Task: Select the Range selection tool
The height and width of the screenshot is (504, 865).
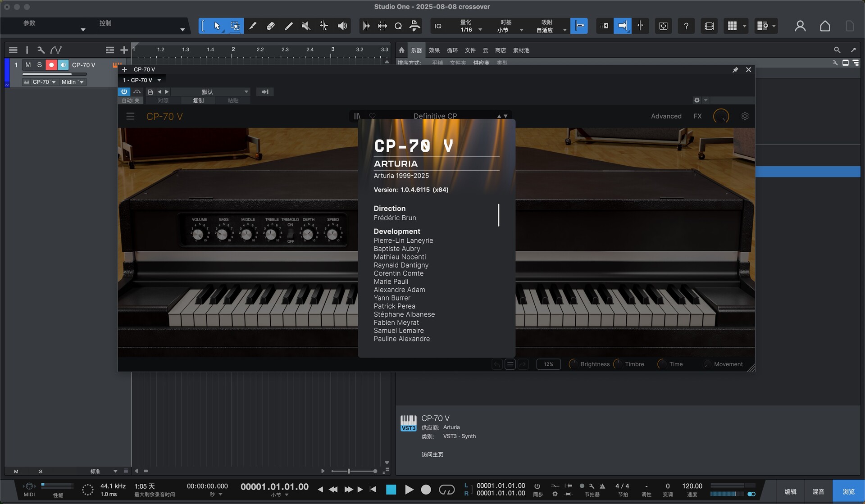Action: pyautogui.click(x=235, y=26)
